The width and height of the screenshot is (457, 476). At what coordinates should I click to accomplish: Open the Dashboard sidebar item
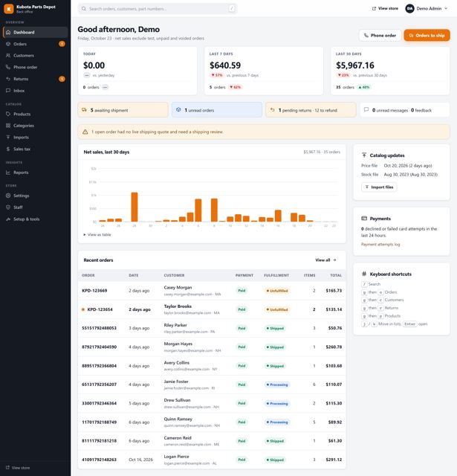pos(35,32)
